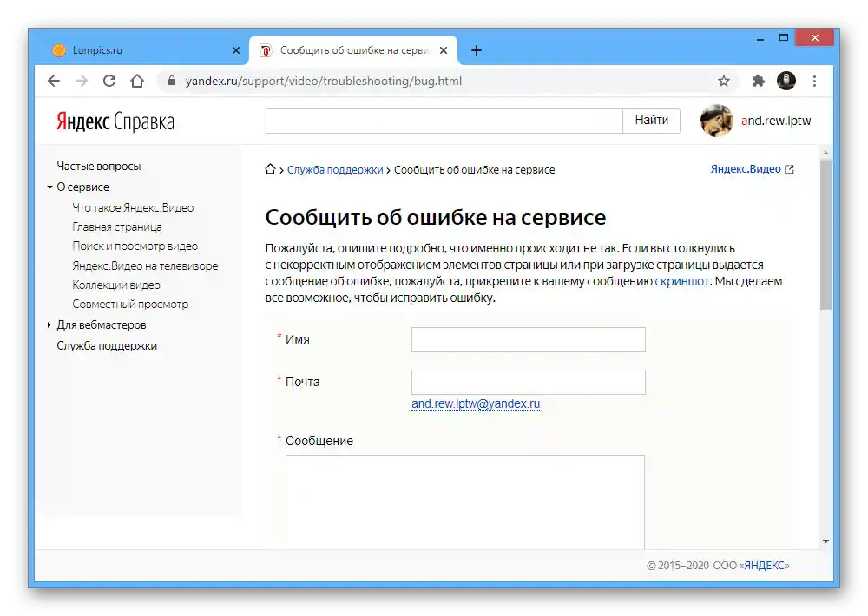Click the address bar URL
Screen dimensions: 868x616
pyautogui.click(x=323, y=82)
